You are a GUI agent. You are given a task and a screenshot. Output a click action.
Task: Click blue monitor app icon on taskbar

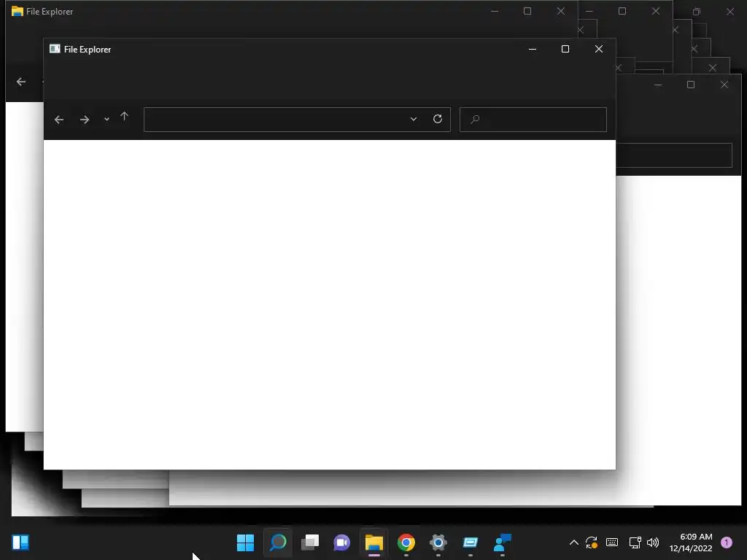tap(471, 542)
